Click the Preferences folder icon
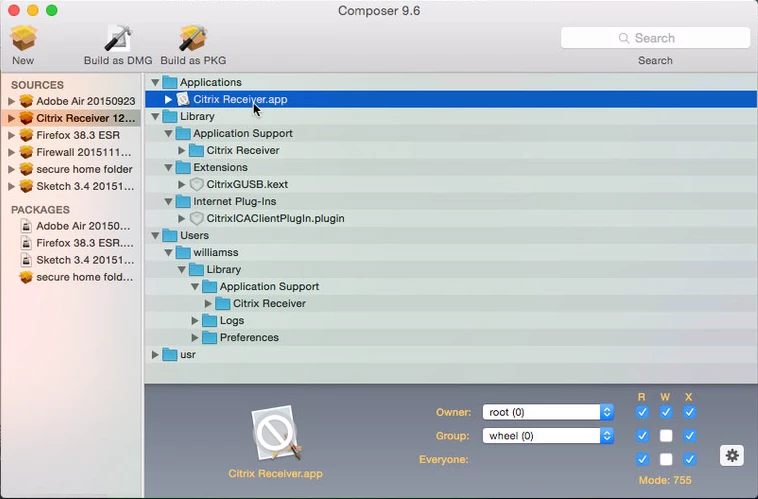 pos(209,338)
